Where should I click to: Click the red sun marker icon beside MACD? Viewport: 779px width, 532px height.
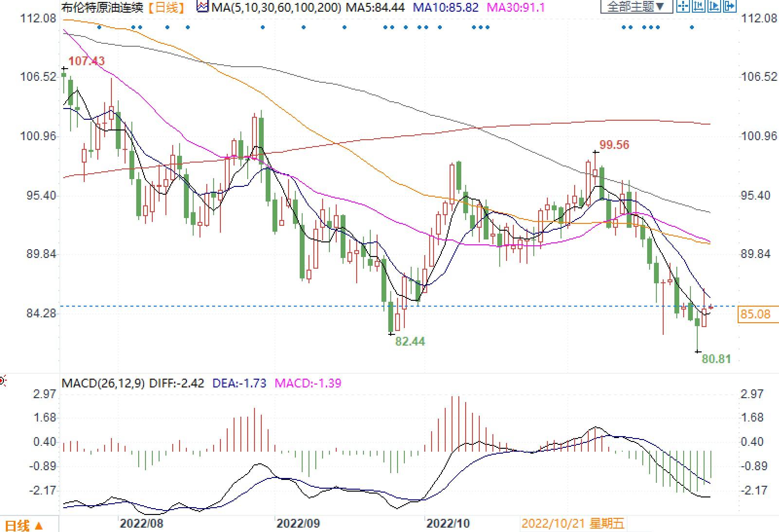pyautogui.click(x=2, y=381)
